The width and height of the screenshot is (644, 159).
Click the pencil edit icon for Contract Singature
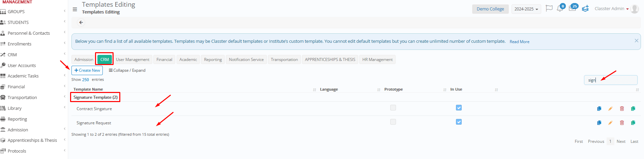point(610,108)
